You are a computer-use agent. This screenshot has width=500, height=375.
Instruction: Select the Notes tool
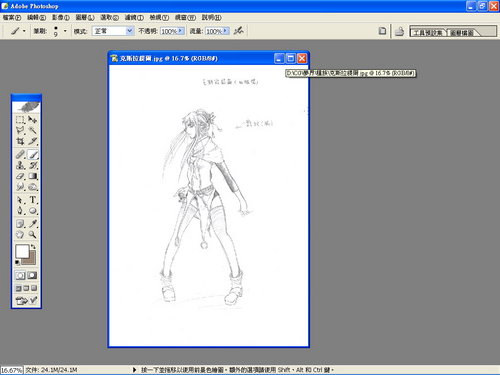[20, 224]
